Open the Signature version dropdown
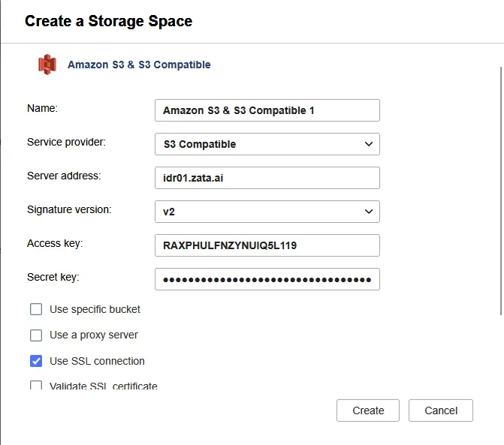Screen dimensions: 504x445 267,212
